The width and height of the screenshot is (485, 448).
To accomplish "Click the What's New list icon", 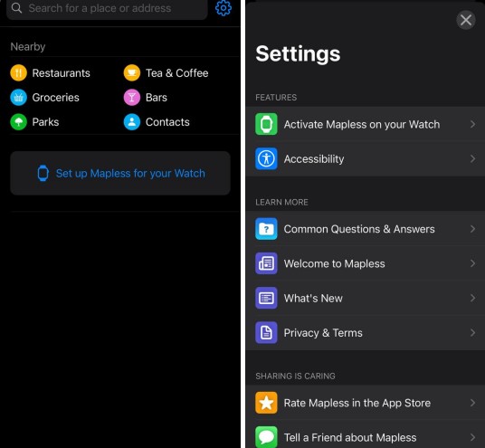I will coord(266,299).
